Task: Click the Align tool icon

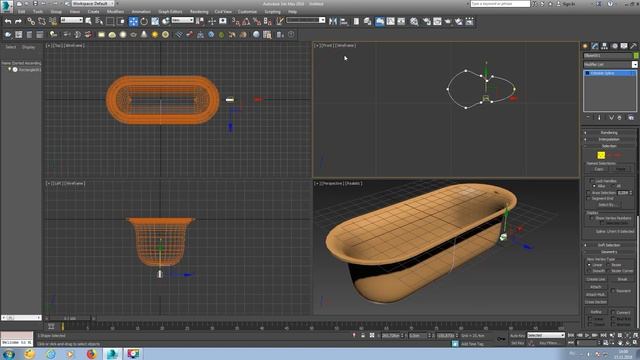Action: coord(344,21)
